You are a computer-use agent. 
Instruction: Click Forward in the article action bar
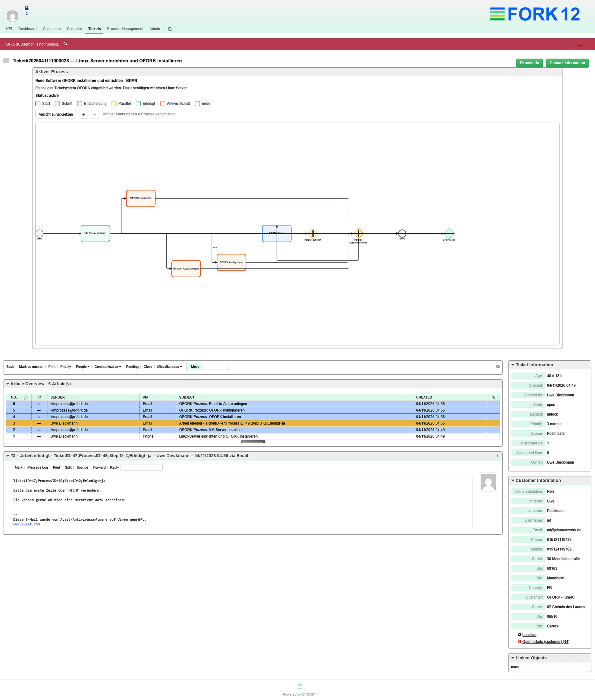pos(99,468)
